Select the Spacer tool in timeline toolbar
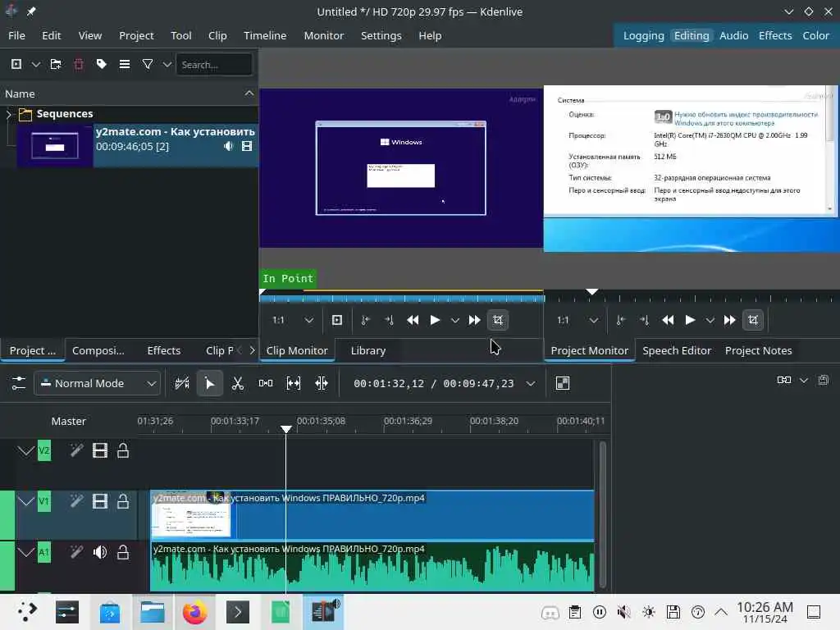Screen dimensions: 840x630 (x=266, y=383)
